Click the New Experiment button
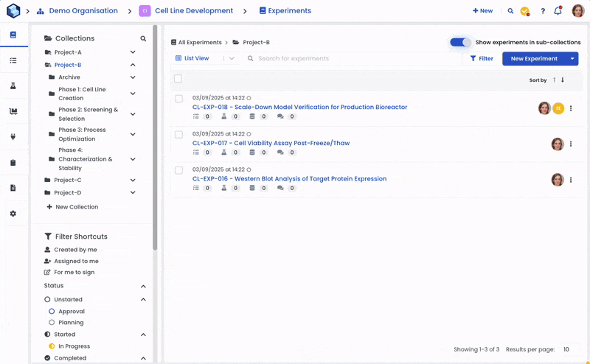 pyautogui.click(x=534, y=59)
